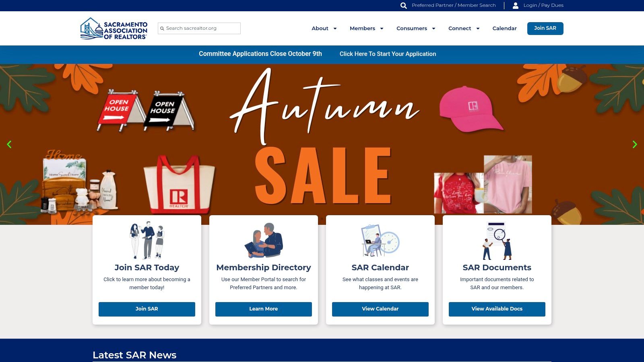Click the Join SAR Today heading

point(147,267)
